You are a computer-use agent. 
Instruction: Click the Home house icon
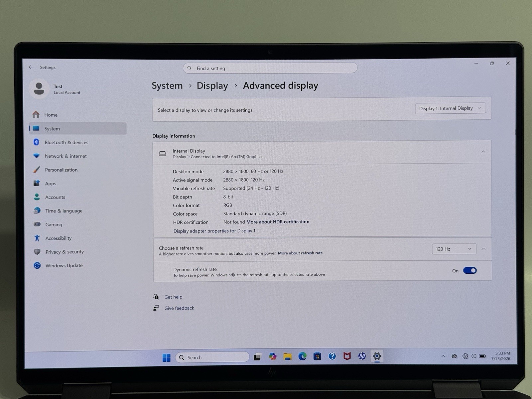[x=36, y=115]
